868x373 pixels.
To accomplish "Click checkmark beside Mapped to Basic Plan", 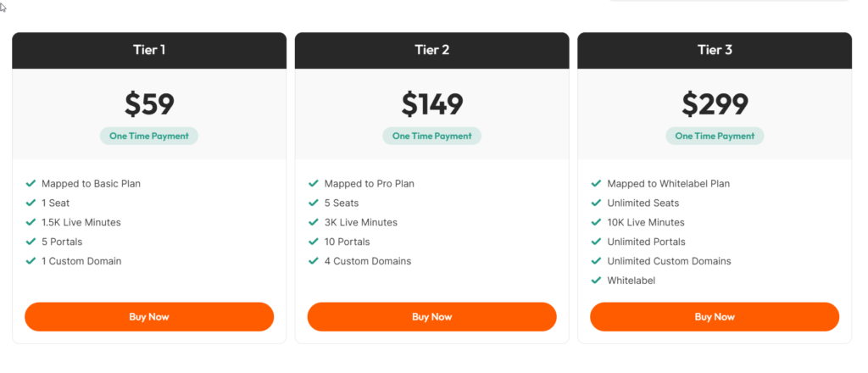I will pos(31,183).
